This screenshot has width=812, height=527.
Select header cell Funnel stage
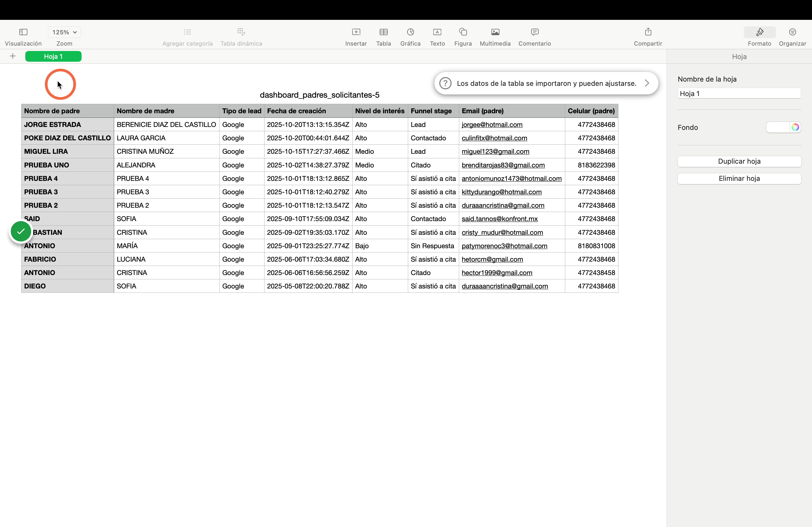[433, 111]
